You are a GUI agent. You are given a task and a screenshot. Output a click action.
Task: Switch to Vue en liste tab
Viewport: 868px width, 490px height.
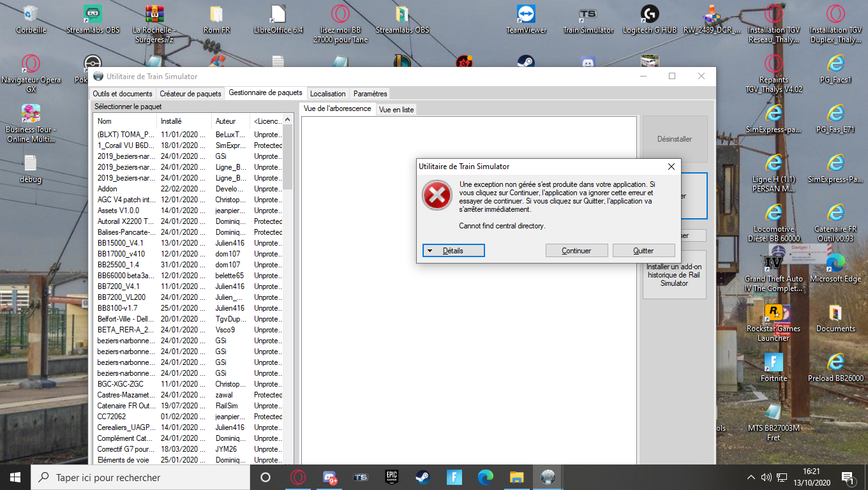pyautogui.click(x=396, y=110)
